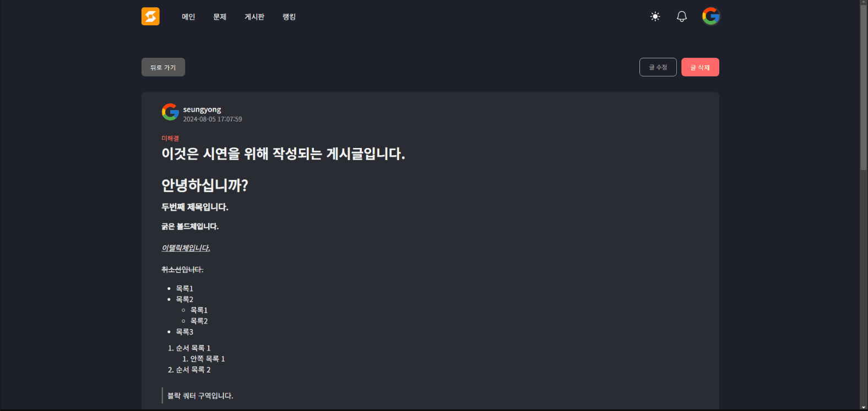Click the 미해결 status label
Image resolution: width=868 pixels, height=411 pixels.
170,139
